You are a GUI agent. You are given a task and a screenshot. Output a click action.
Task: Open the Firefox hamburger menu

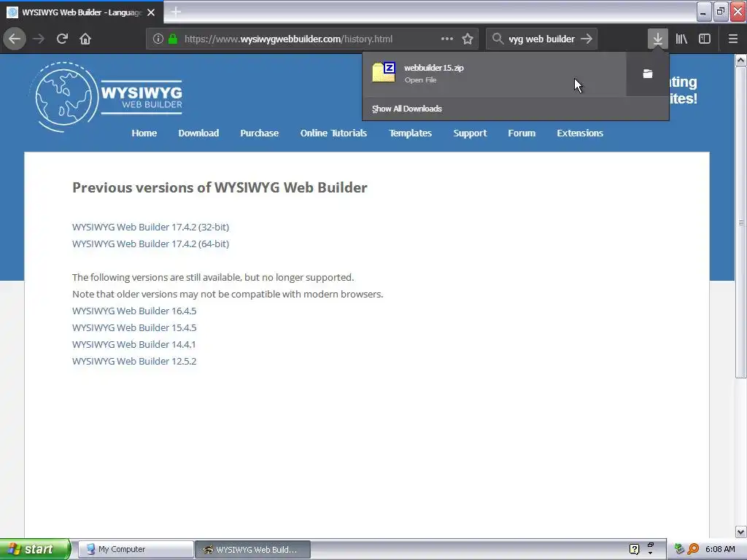pyautogui.click(x=733, y=39)
